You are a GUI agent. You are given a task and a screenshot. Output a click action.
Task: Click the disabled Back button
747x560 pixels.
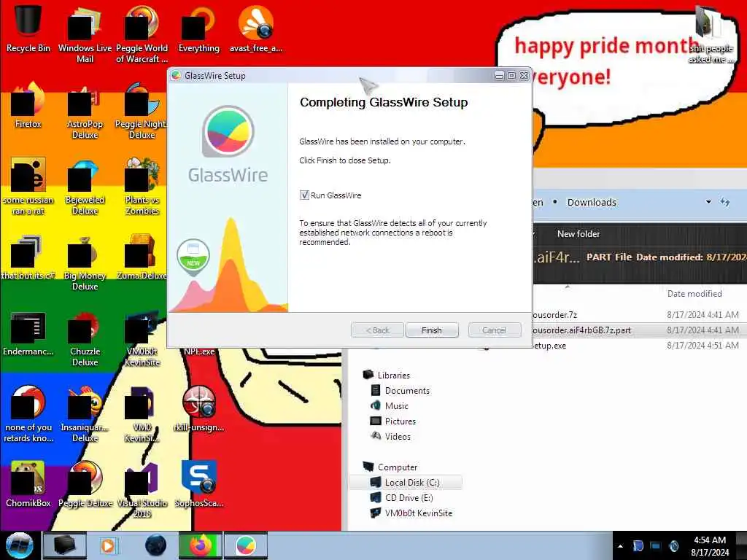(377, 330)
